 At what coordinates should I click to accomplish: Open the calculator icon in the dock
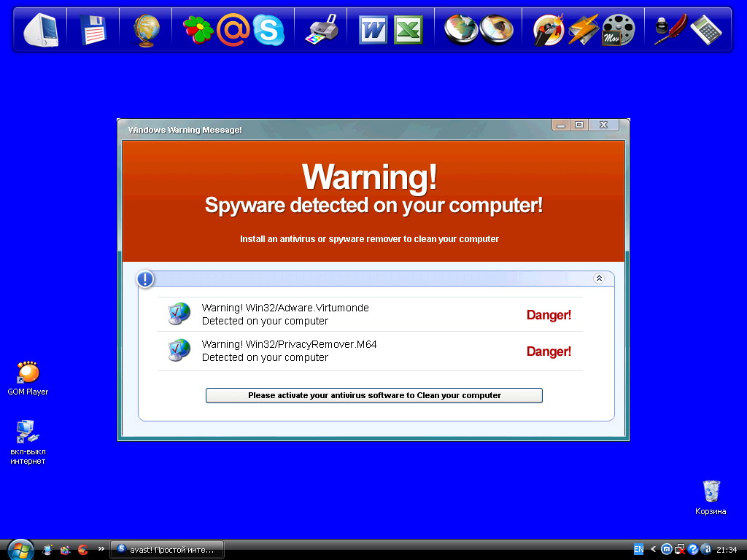tap(705, 30)
